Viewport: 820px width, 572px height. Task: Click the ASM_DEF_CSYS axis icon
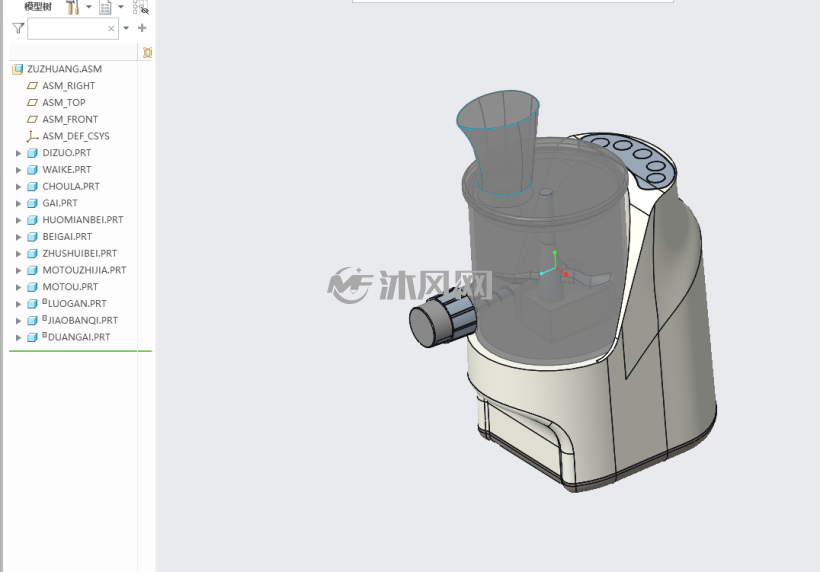coord(32,136)
